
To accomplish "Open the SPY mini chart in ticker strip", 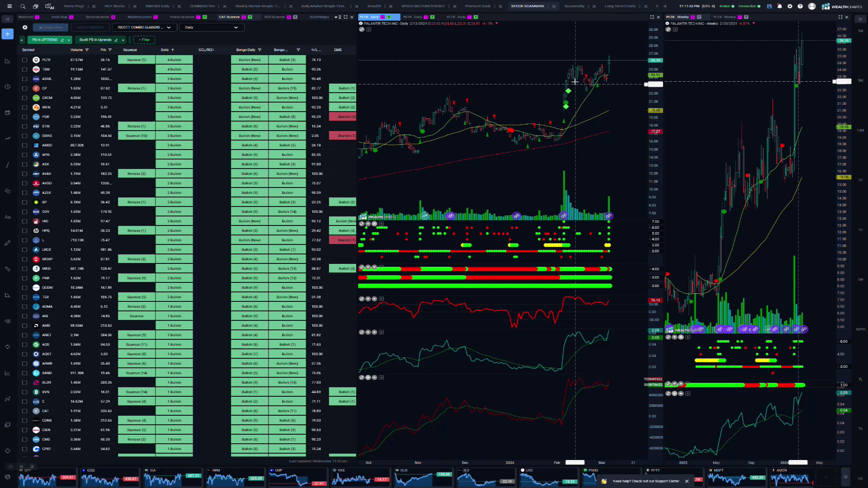I will (47, 477).
